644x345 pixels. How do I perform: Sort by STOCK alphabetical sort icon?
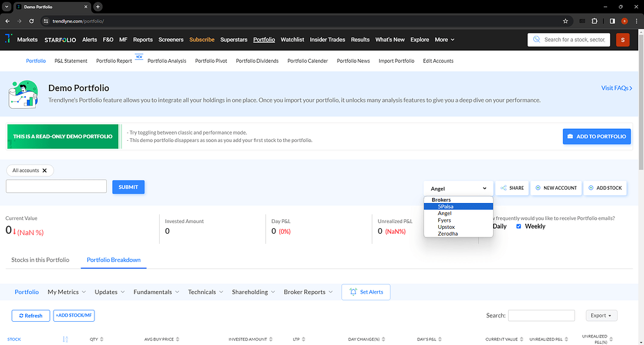tap(65, 339)
